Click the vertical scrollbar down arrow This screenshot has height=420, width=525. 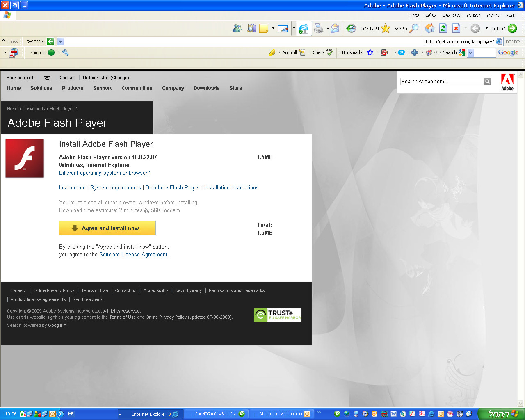coord(521,404)
